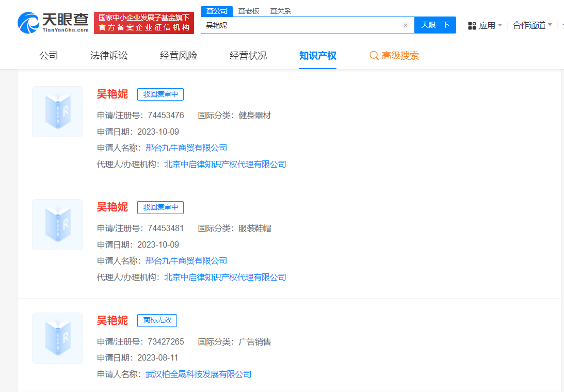Click 驳回复审中 tag on 74453481 entry
Screen dimensions: 564x392
pos(160,207)
